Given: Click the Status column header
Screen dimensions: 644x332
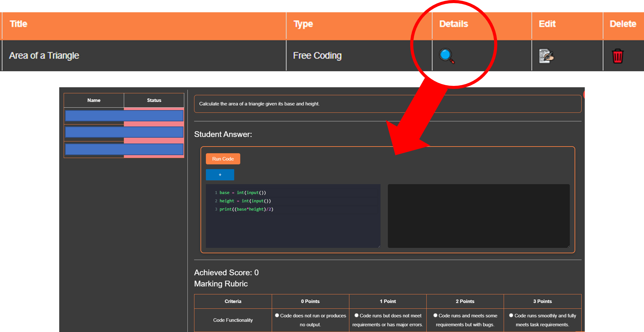Looking at the screenshot, I should 154,100.
